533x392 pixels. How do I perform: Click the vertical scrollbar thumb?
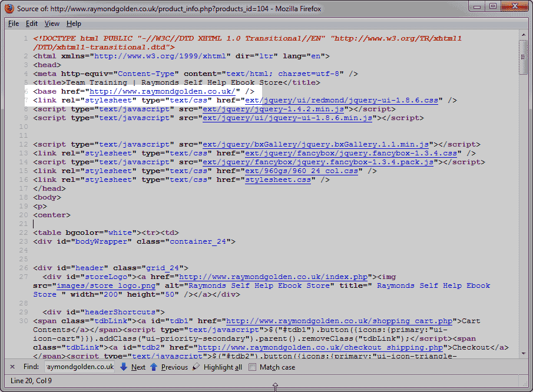pos(523,57)
